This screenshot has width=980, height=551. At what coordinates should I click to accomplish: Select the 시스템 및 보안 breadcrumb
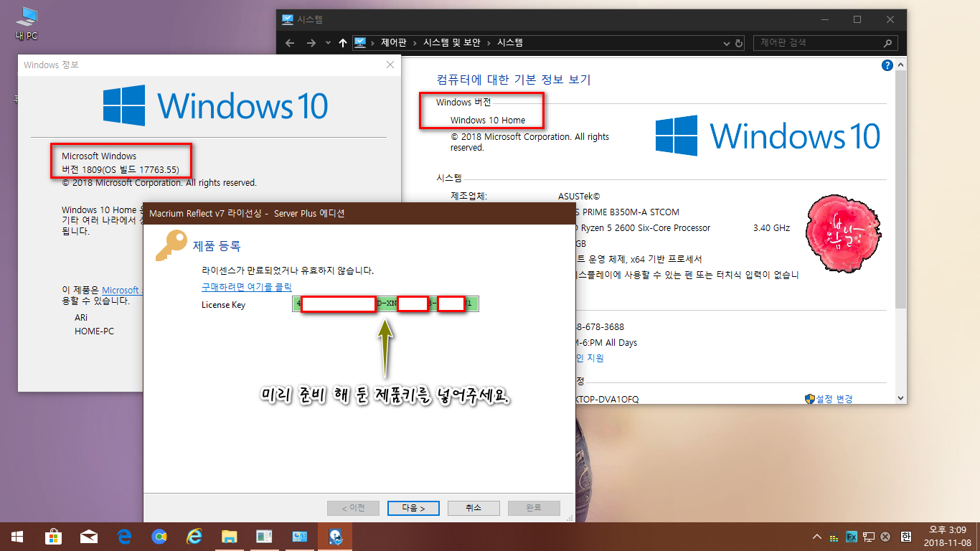click(452, 43)
